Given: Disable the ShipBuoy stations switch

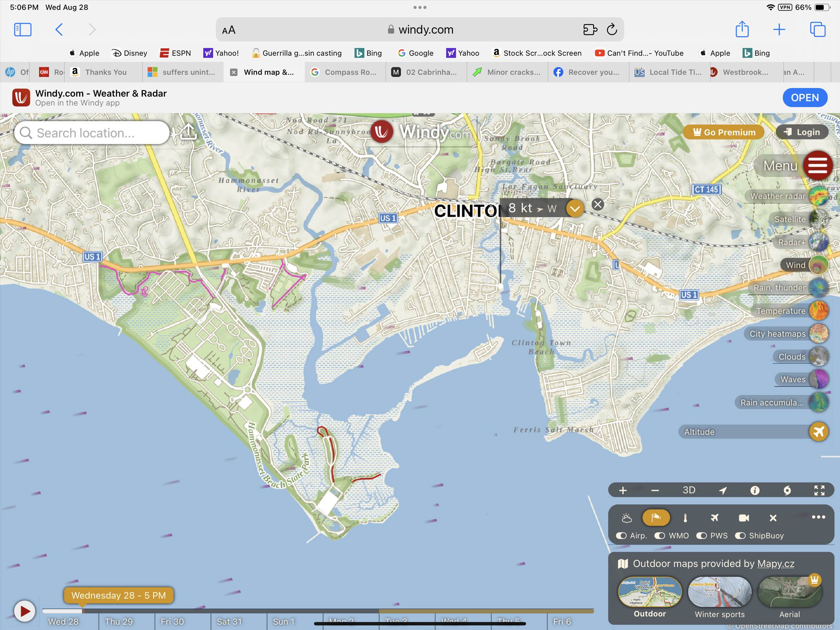Looking at the screenshot, I should pos(740,536).
